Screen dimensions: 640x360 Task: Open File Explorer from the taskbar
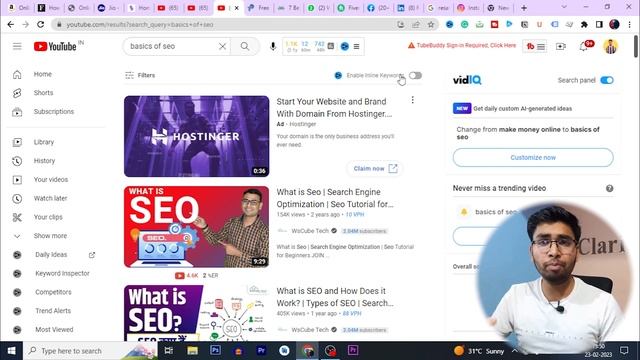click(x=193, y=351)
